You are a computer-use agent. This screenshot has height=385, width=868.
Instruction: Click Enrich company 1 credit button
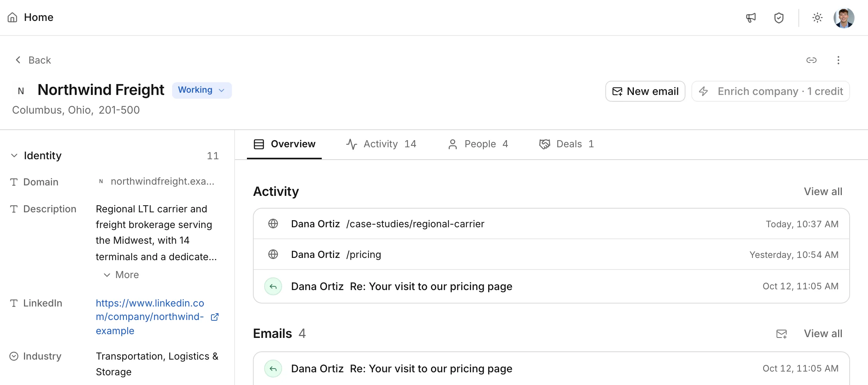click(x=771, y=91)
